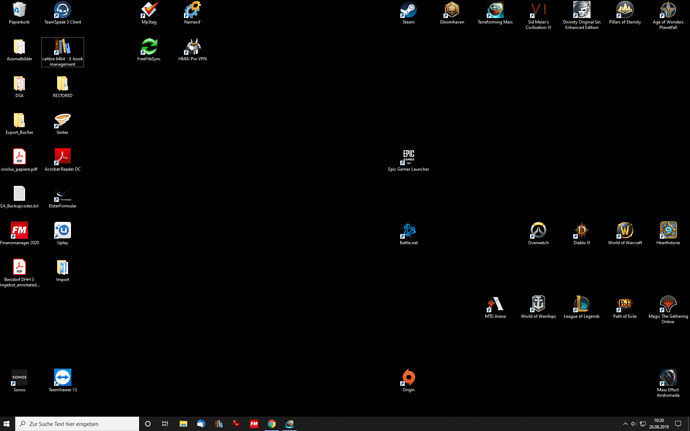Screen dimensions: 690x431
Task: Select the Gloomhaven game icon
Action: [x=452, y=13]
